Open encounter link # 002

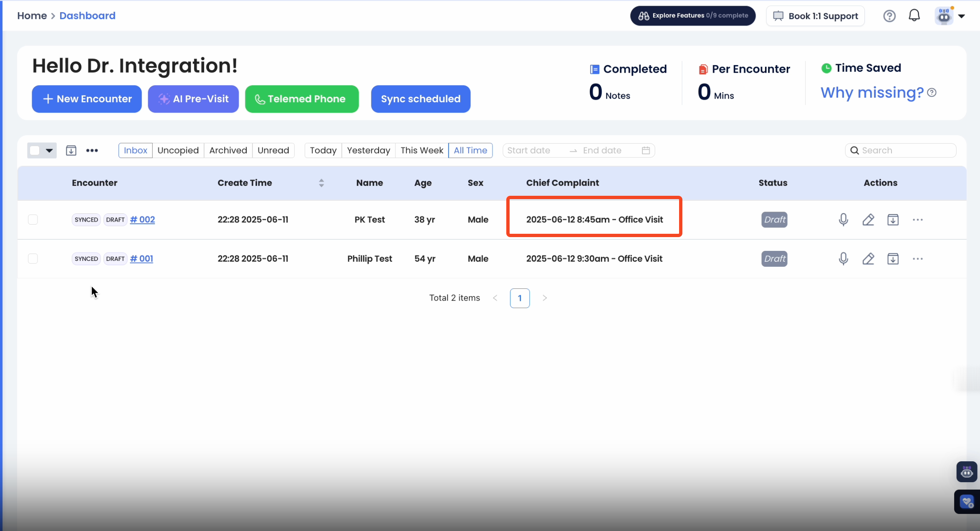(x=142, y=220)
